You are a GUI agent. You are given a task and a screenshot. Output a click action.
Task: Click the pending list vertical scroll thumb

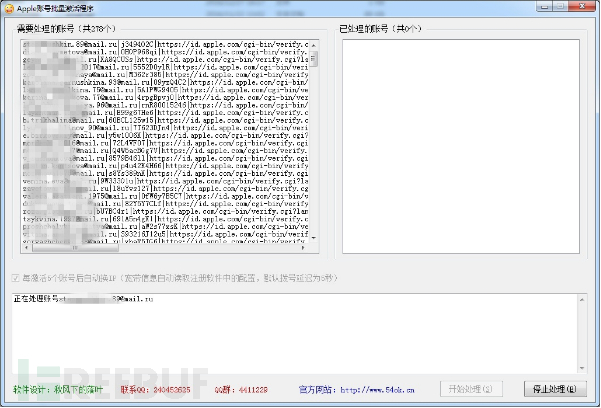point(314,59)
